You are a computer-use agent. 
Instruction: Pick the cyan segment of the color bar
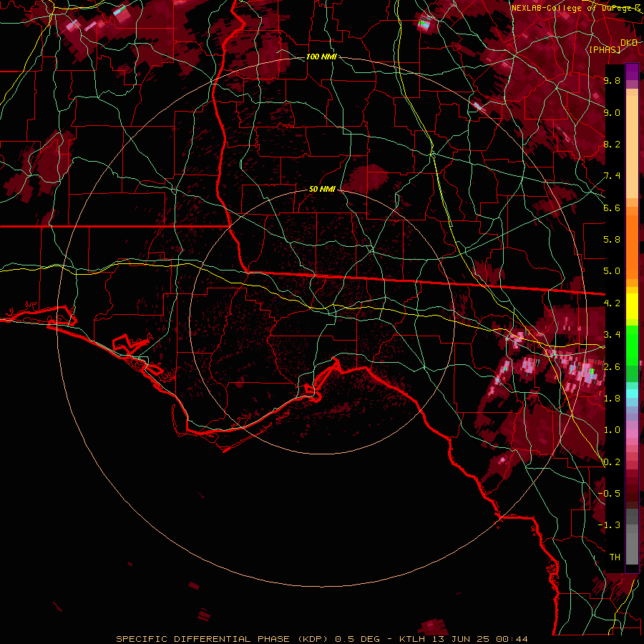click(x=632, y=394)
